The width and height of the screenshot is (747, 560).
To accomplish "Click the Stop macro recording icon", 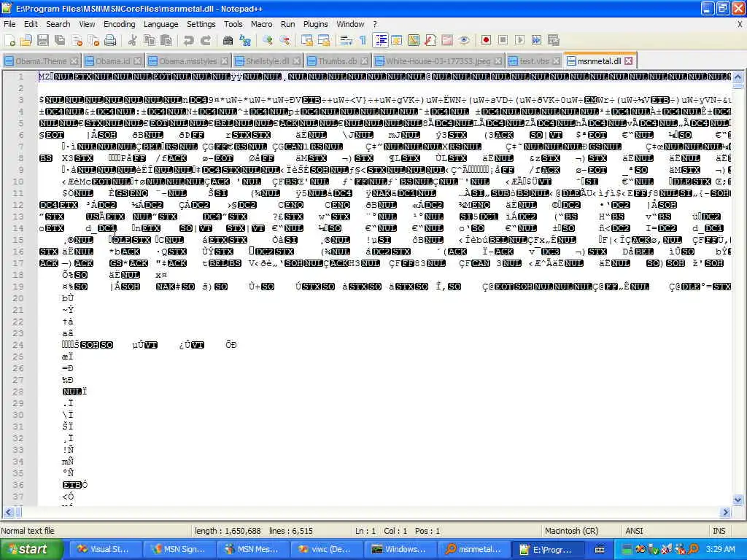I will (503, 41).
